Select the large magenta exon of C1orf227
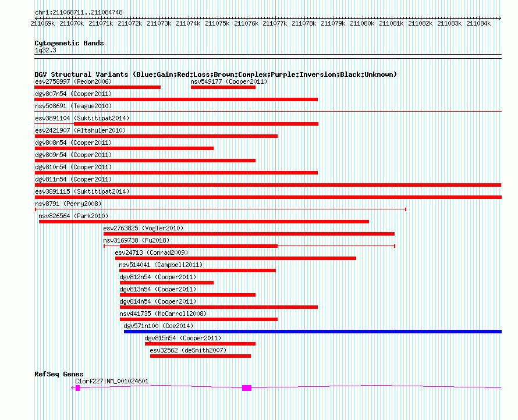Image resolution: width=518 pixels, height=420 pixels. point(247,388)
